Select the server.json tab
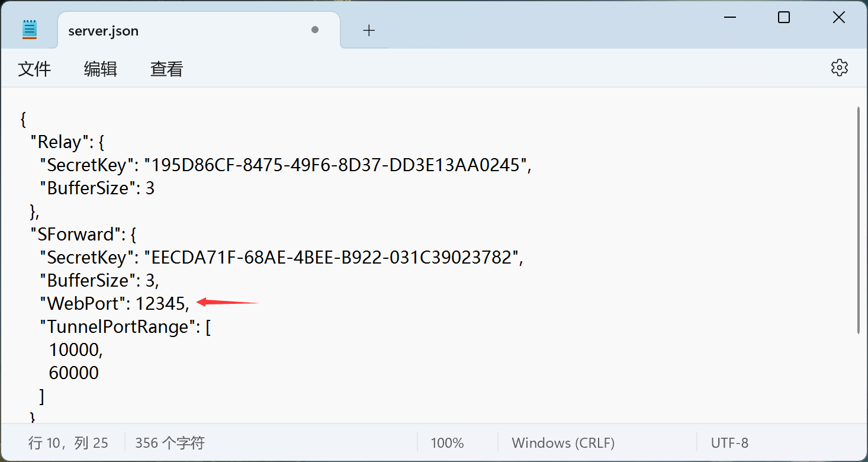 (199, 30)
